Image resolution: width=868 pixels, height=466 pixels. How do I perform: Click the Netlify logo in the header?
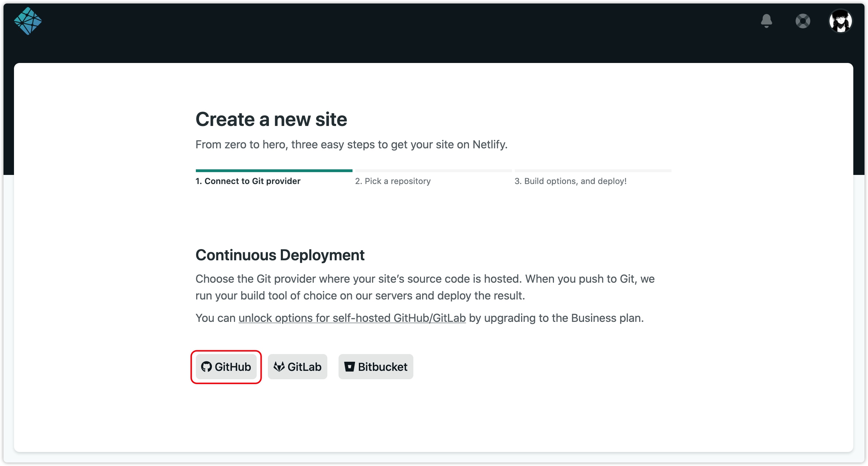pyautogui.click(x=28, y=21)
